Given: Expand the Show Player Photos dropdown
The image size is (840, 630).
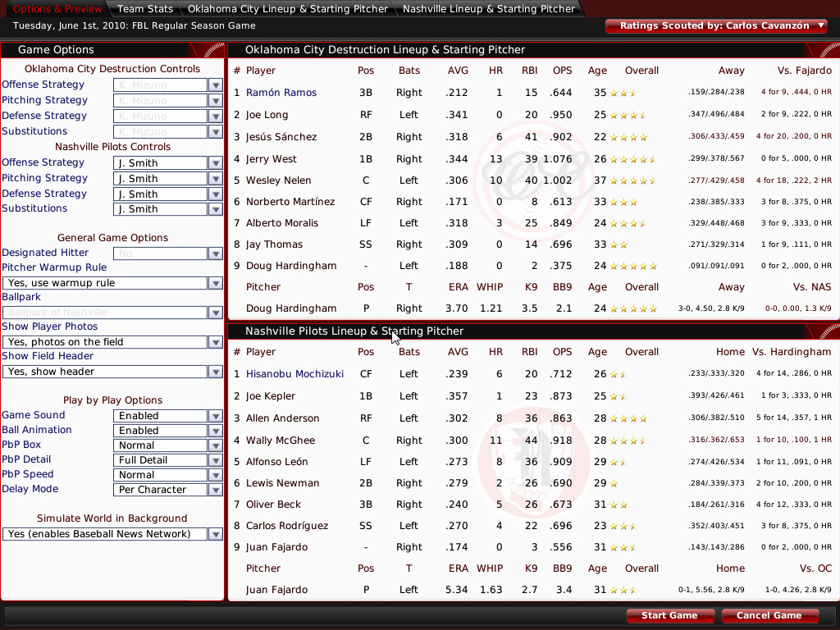Looking at the screenshot, I should pos(215,342).
